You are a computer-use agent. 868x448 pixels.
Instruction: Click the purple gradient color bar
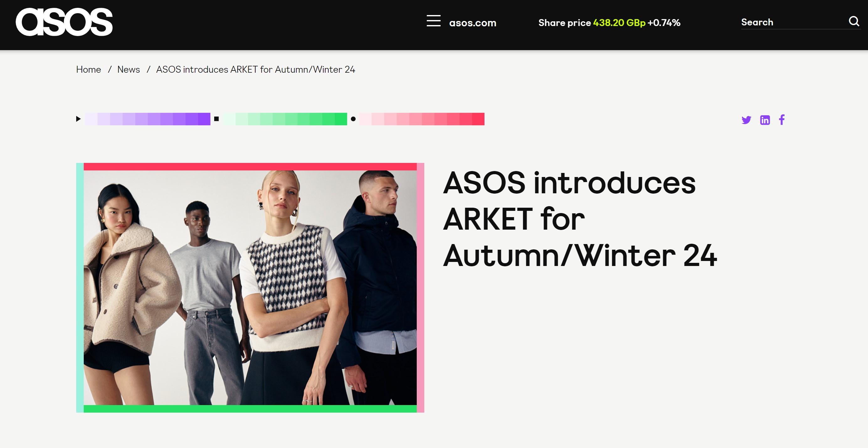pos(148,119)
